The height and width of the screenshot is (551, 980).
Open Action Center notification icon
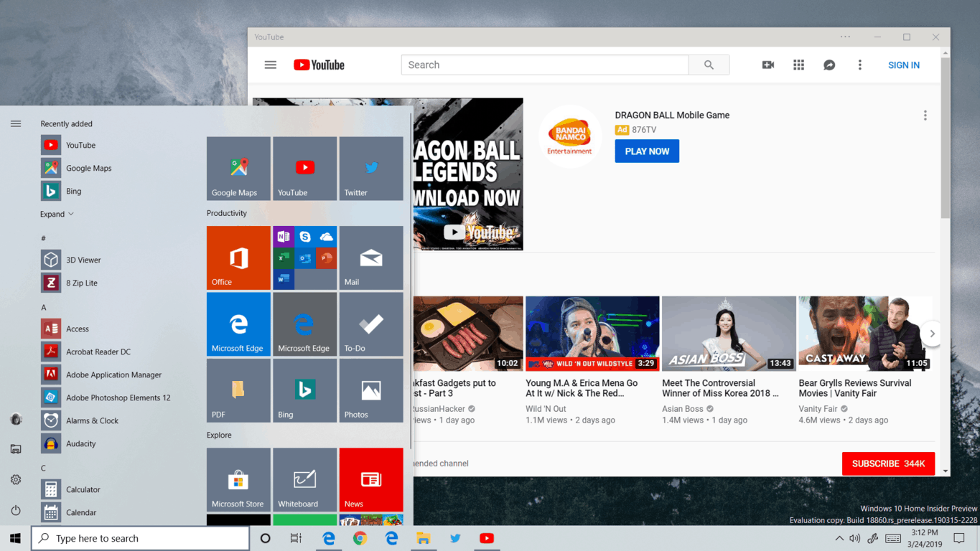[x=958, y=538]
